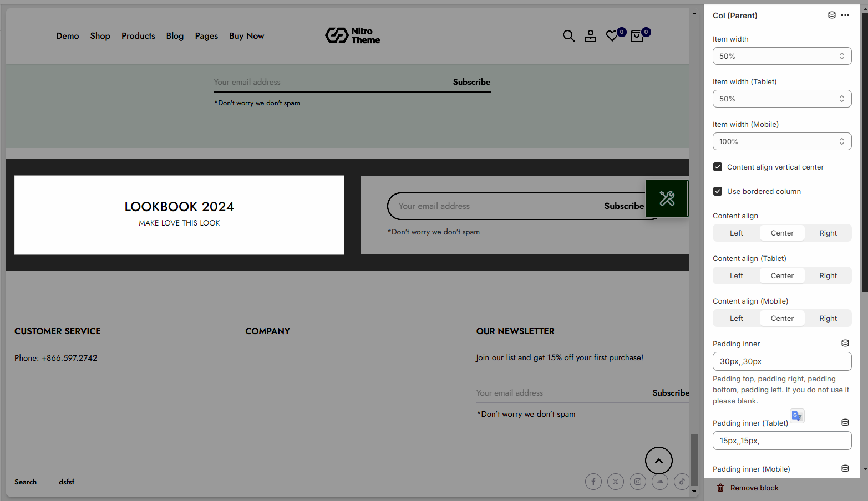Open the wishlist heart icon

click(612, 36)
